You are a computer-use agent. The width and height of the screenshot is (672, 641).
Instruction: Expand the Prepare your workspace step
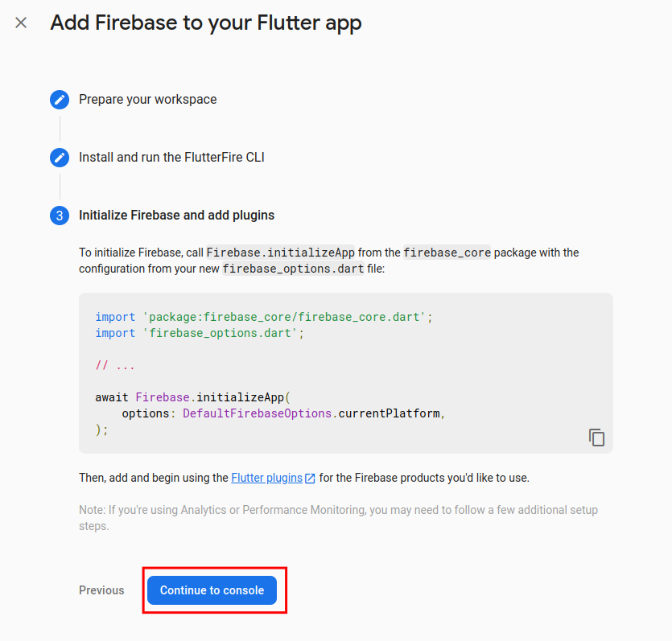pyautogui.click(x=148, y=100)
